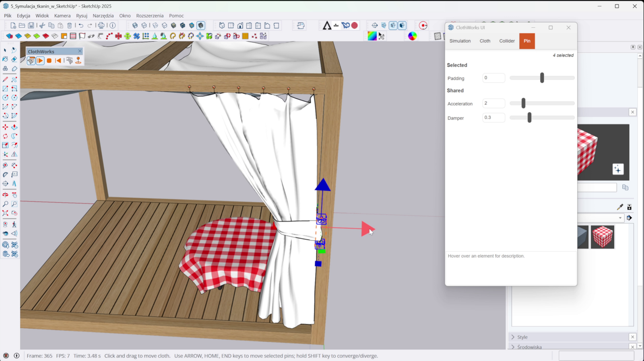Save the model using floppy disk icon
The width and height of the screenshot is (644, 361).
31,25
